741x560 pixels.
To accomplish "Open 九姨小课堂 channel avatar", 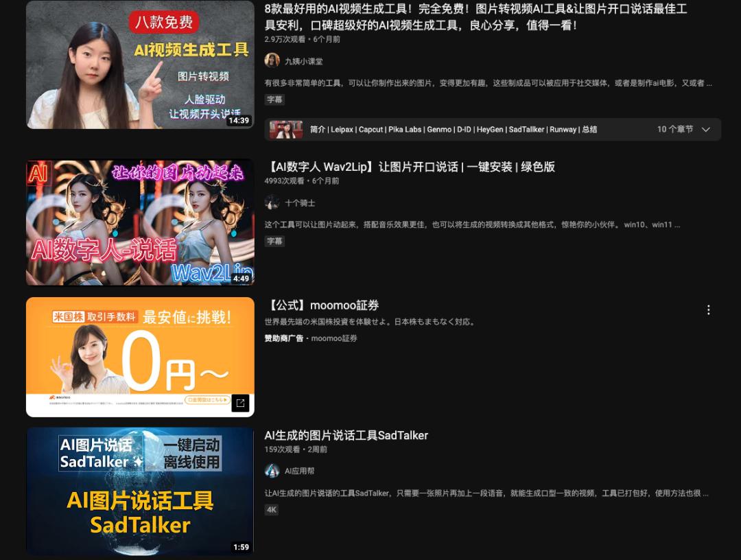I will [272, 60].
